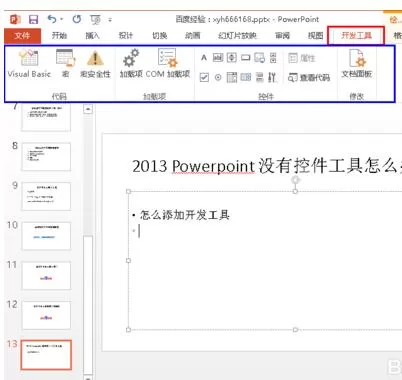Open More Controls tools icon
This screenshot has height=380, width=402.
click(x=272, y=78)
